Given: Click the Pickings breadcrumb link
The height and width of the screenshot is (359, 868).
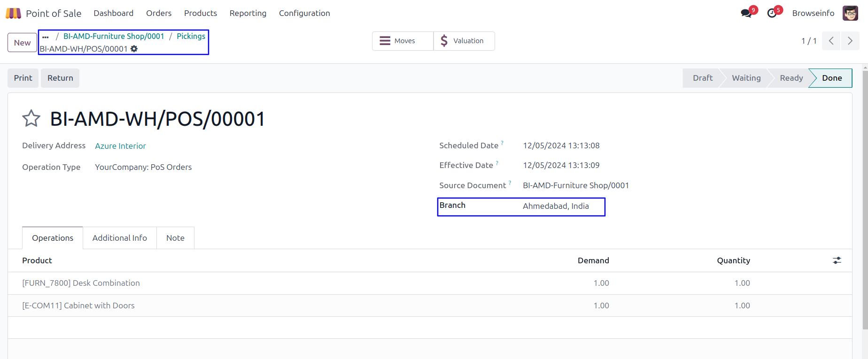Looking at the screenshot, I should click(191, 36).
